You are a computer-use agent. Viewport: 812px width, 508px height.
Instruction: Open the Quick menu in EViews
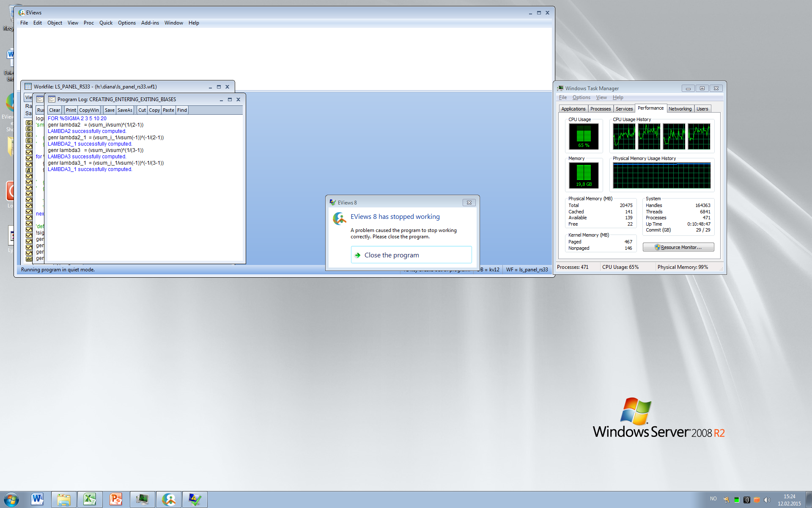pyautogui.click(x=106, y=23)
